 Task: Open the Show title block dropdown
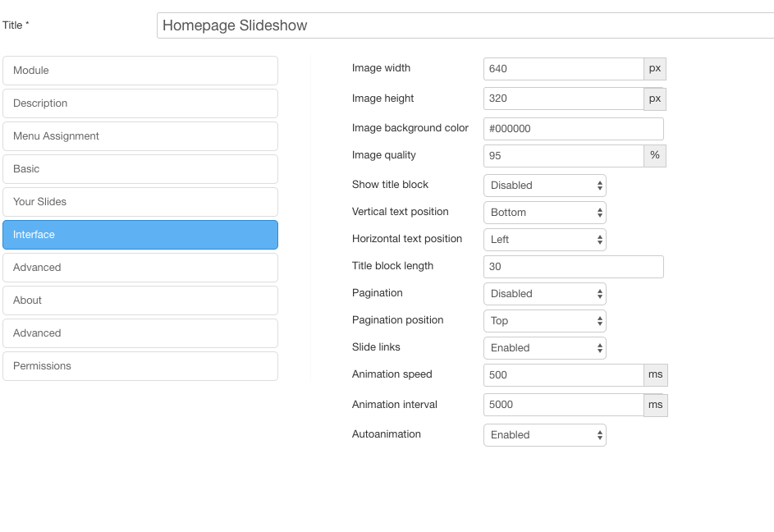[545, 186]
